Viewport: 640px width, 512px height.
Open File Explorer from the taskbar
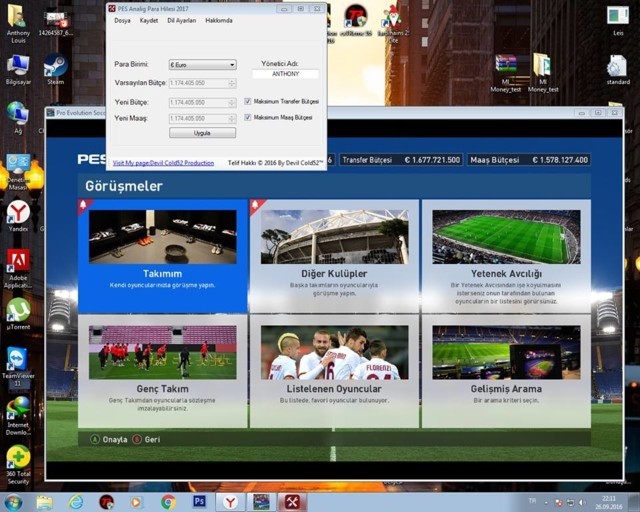coord(44,502)
